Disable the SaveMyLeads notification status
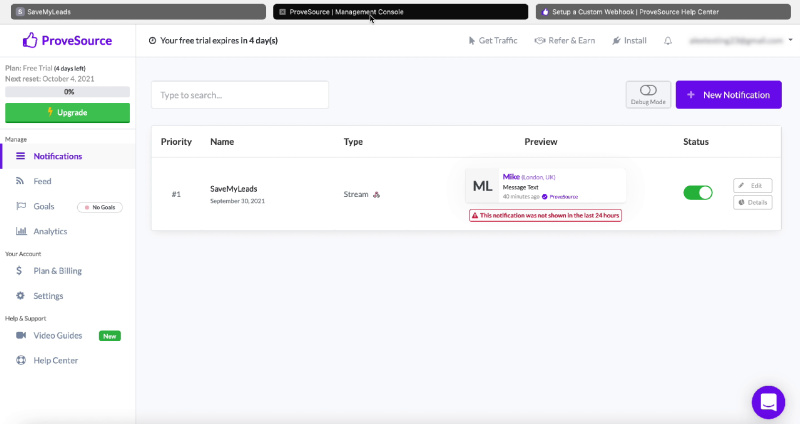Viewport: 800px width, 424px height. tap(697, 193)
